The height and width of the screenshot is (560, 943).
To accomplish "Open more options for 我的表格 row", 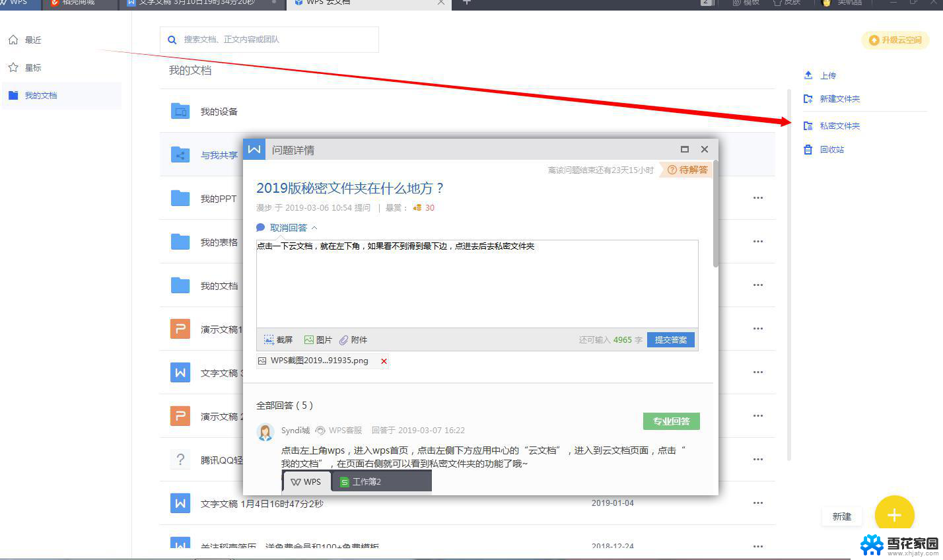I will point(758,242).
